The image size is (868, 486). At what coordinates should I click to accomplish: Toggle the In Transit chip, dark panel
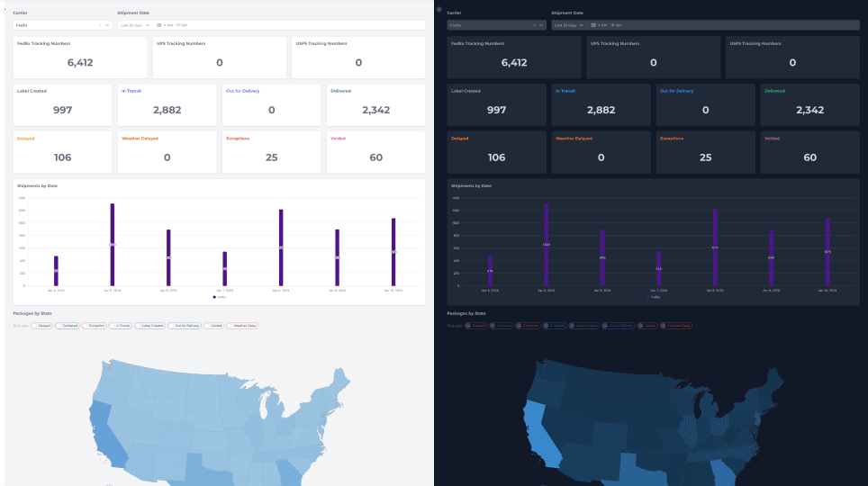coord(555,326)
